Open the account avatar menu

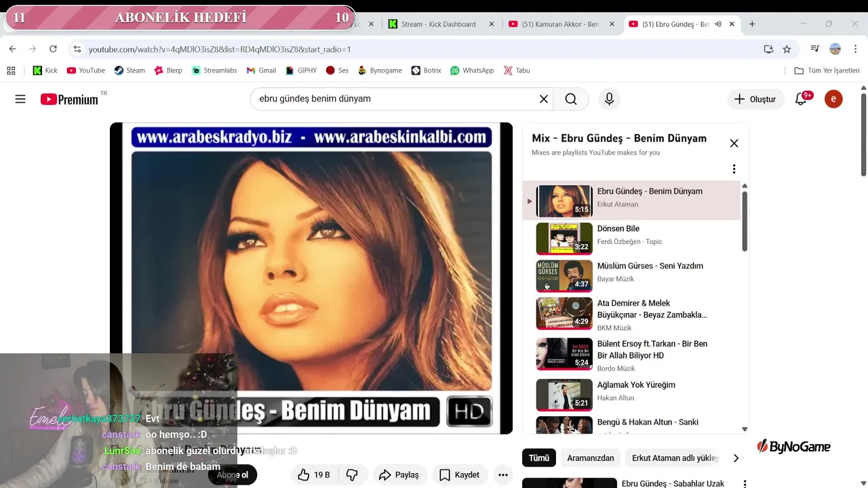coord(833,99)
